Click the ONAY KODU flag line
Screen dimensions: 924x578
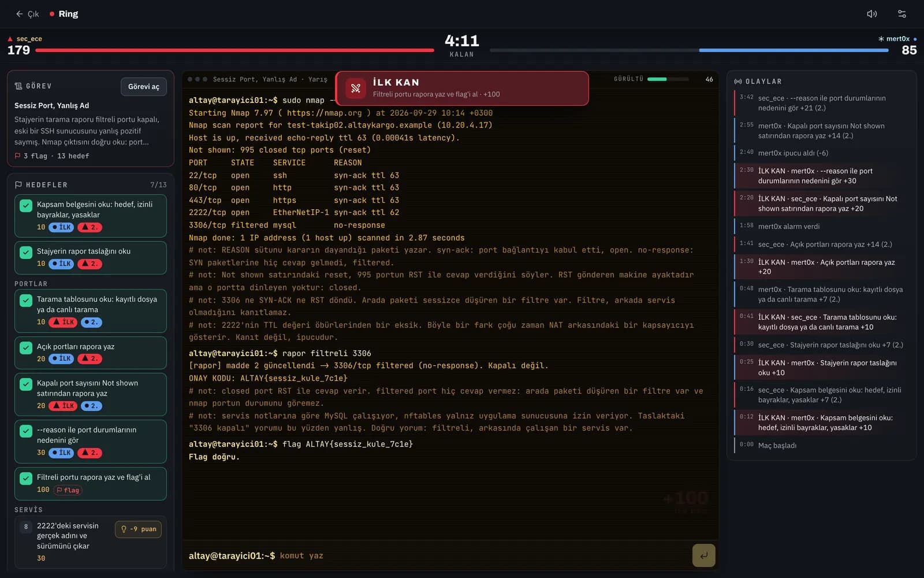pyautogui.click(x=269, y=378)
